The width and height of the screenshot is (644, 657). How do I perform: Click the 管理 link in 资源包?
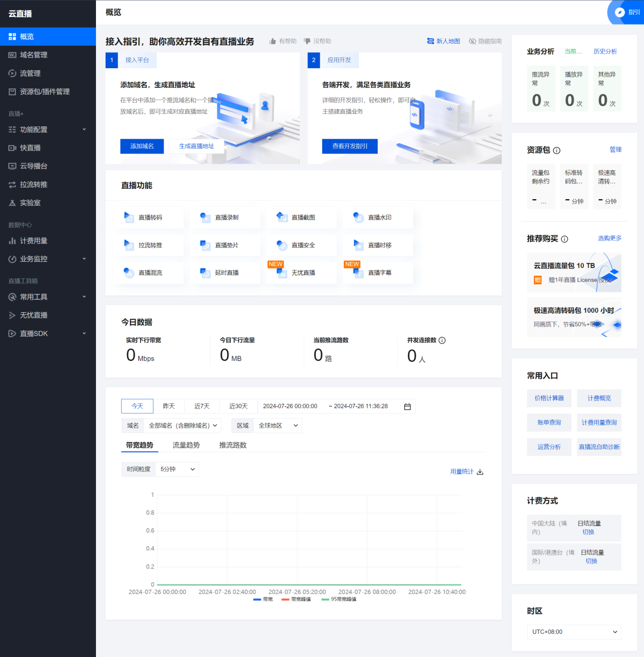pyautogui.click(x=616, y=150)
